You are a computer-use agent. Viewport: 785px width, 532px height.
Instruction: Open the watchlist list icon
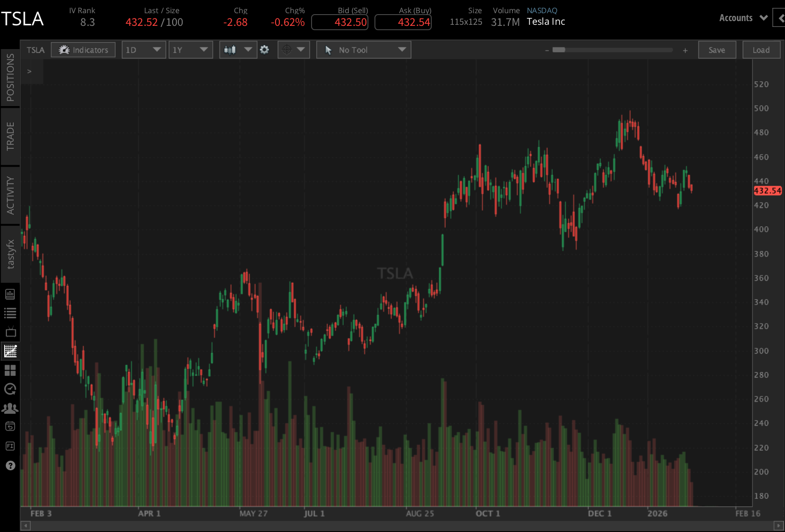(x=10, y=313)
